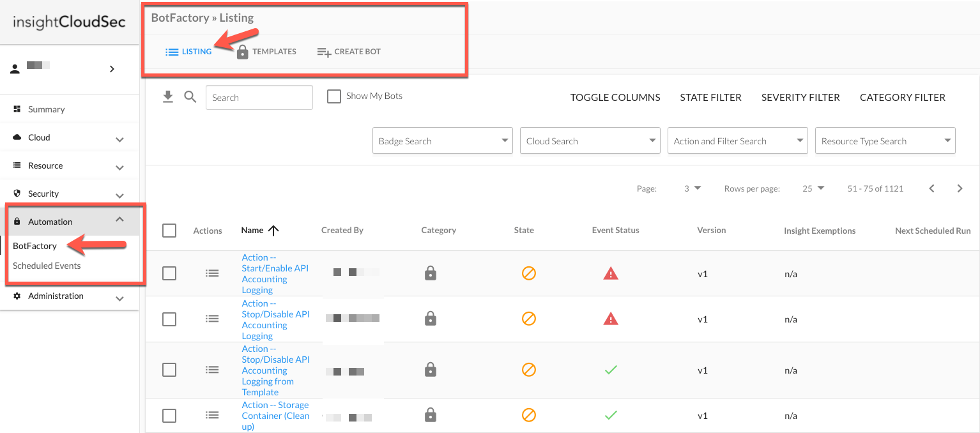Select checkbox for Start/Enable API Accounting Logging

(169, 273)
